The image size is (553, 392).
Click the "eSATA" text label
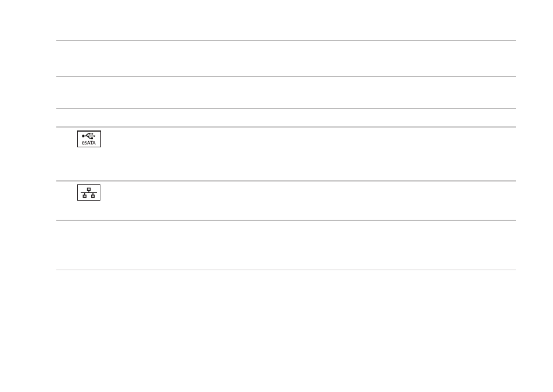click(89, 143)
